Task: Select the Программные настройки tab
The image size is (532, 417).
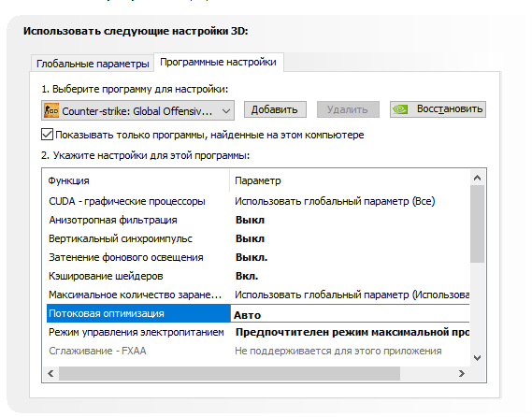Action: click(218, 62)
